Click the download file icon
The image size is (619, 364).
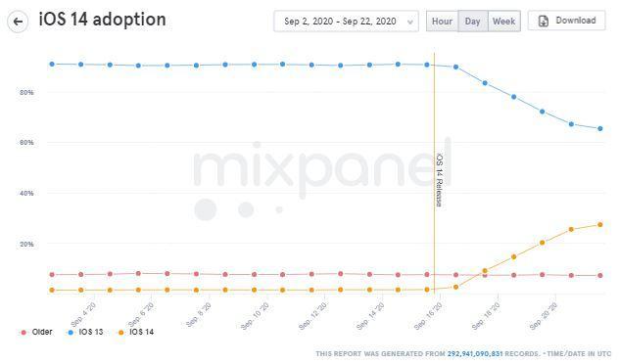point(544,21)
